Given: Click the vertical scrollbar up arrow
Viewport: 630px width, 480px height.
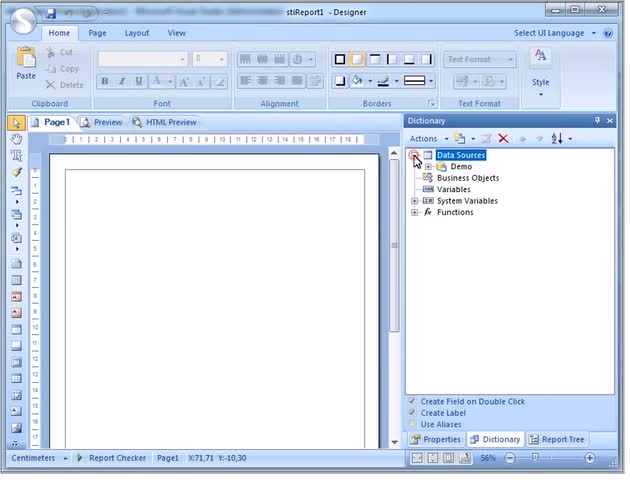Looking at the screenshot, I should coord(395,153).
